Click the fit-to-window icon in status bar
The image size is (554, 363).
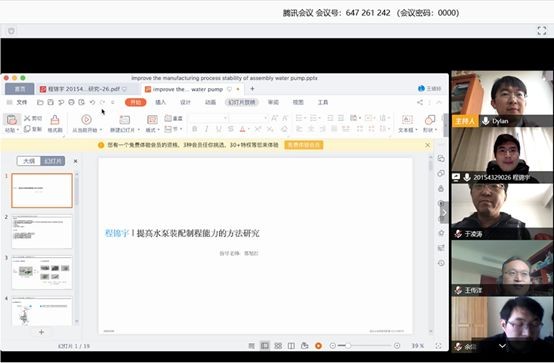(438, 346)
